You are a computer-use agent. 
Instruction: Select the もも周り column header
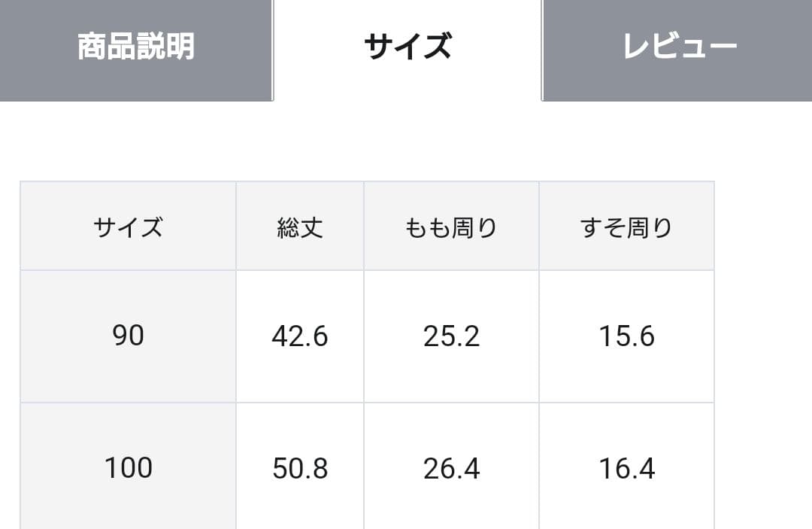tap(451, 226)
